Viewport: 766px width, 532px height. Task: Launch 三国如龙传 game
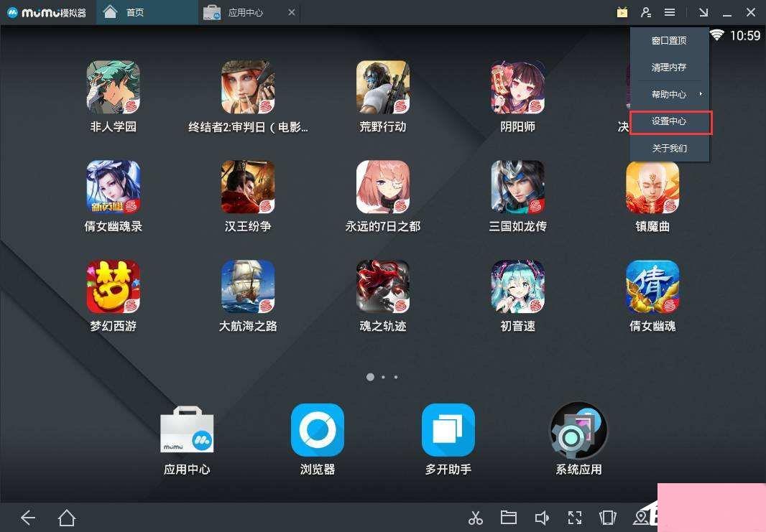tap(518, 187)
